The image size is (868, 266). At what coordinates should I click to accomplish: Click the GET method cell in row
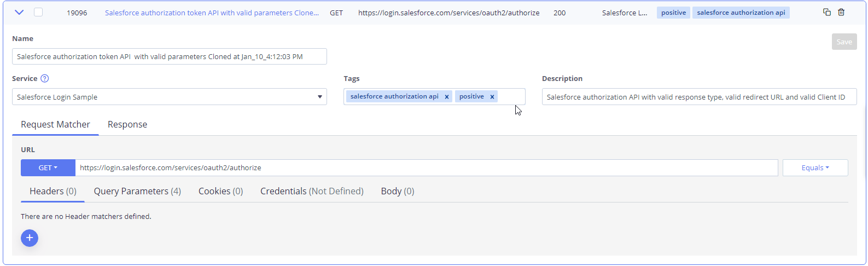point(336,13)
